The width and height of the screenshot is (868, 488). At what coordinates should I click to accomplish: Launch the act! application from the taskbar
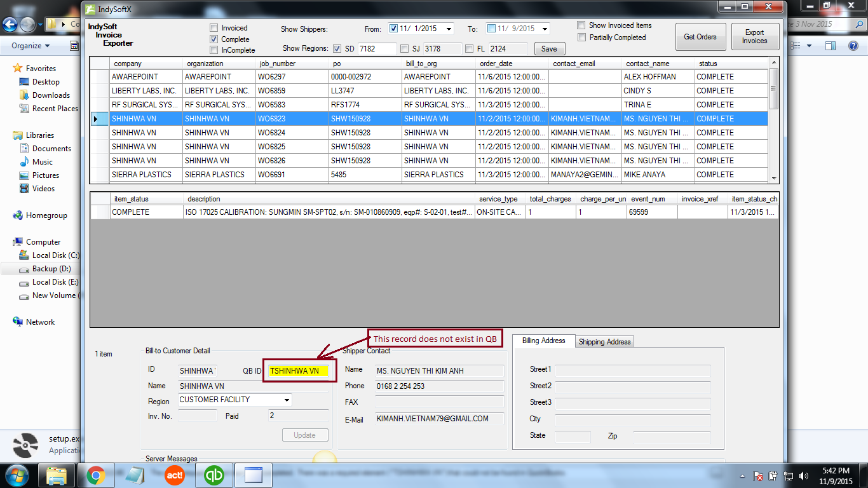point(175,475)
